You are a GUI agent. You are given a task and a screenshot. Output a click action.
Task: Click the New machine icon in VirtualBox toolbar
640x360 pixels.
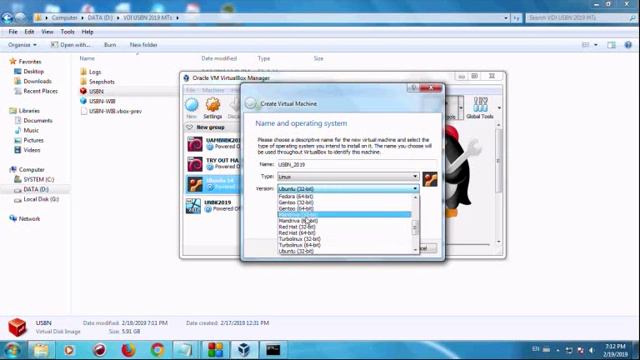(x=191, y=108)
